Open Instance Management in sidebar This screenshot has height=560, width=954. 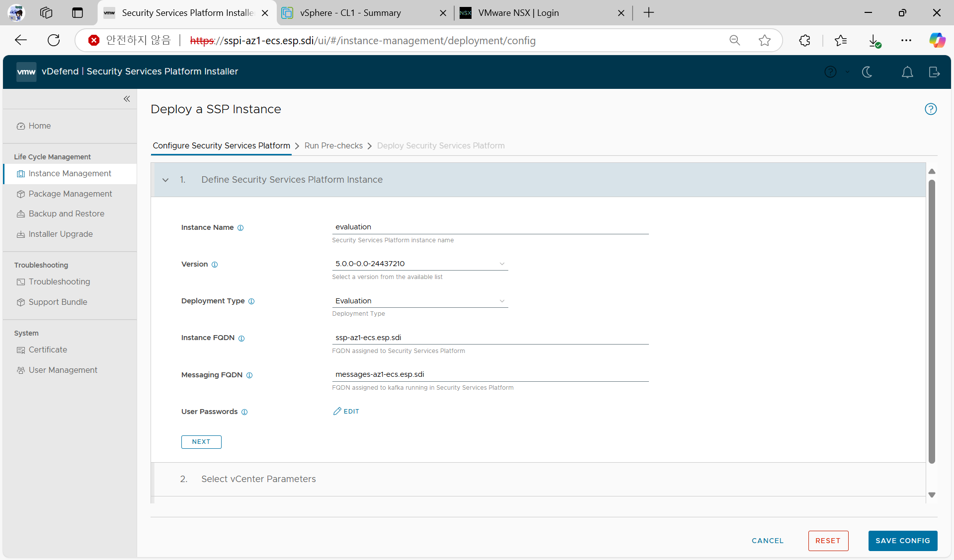[x=70, y=174]
